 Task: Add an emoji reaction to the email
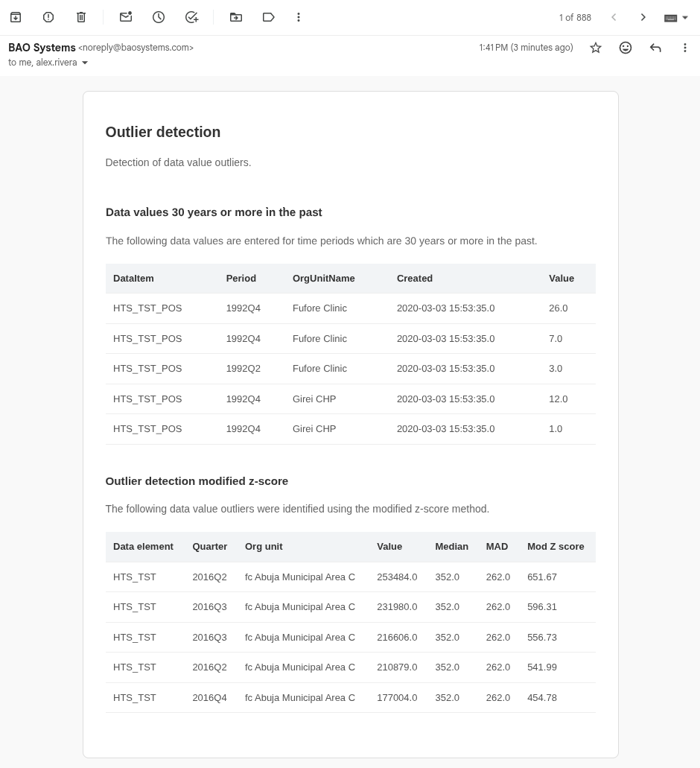(x=626, y=48)
